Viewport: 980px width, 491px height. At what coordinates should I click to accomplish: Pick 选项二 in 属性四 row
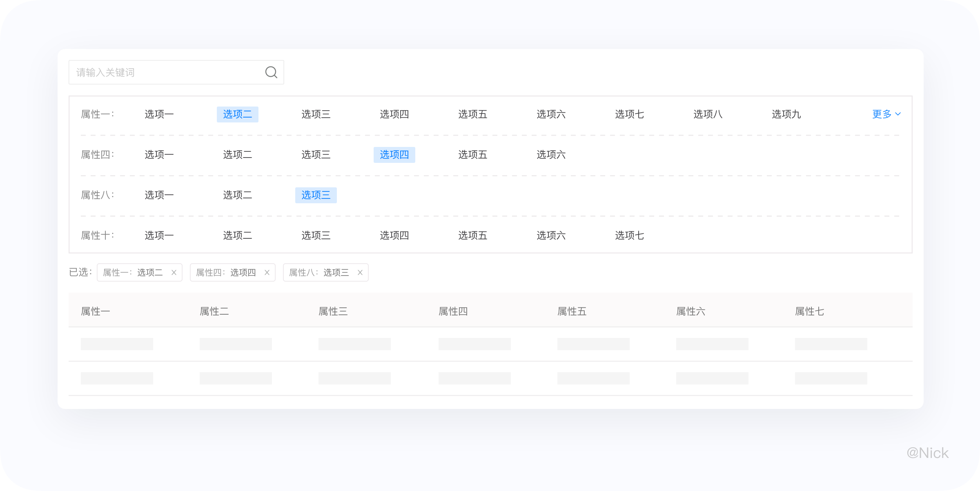coord(237,155)
